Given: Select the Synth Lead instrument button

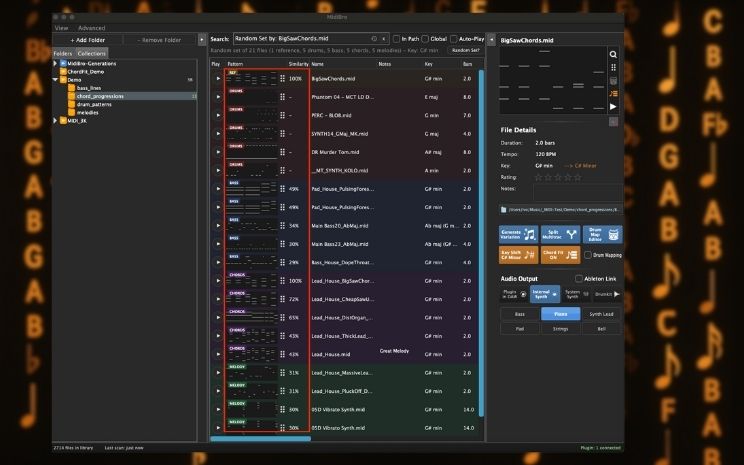Looking at the screenshot, I should click(x=601, y=313).
